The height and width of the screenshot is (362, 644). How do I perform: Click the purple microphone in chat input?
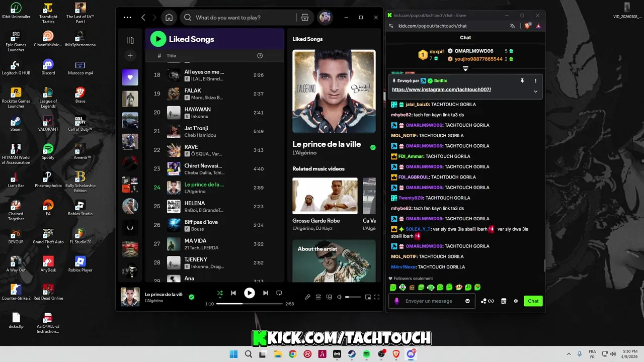[396, 301]
